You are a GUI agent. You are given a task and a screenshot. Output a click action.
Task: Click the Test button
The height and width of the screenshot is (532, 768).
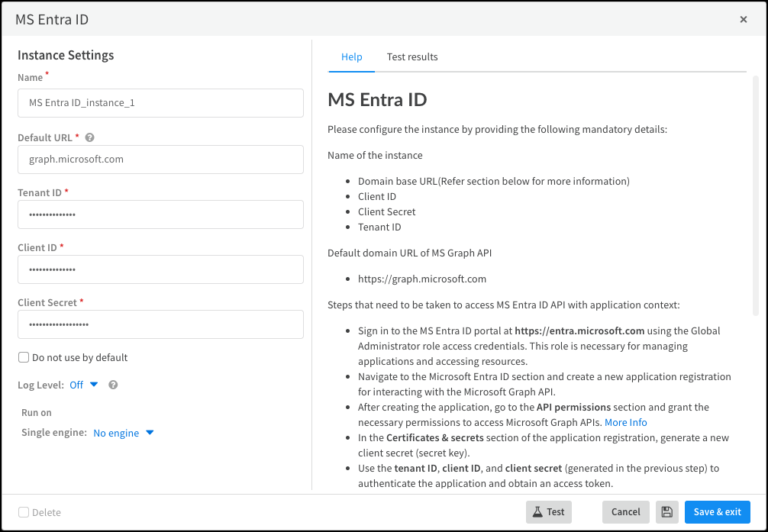coord(548,512)
